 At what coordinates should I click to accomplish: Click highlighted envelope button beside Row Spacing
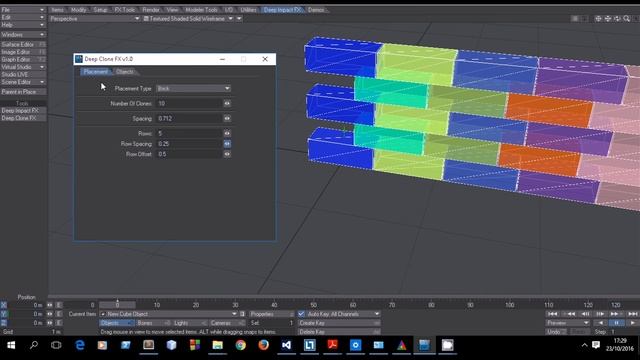coord(227,144)
